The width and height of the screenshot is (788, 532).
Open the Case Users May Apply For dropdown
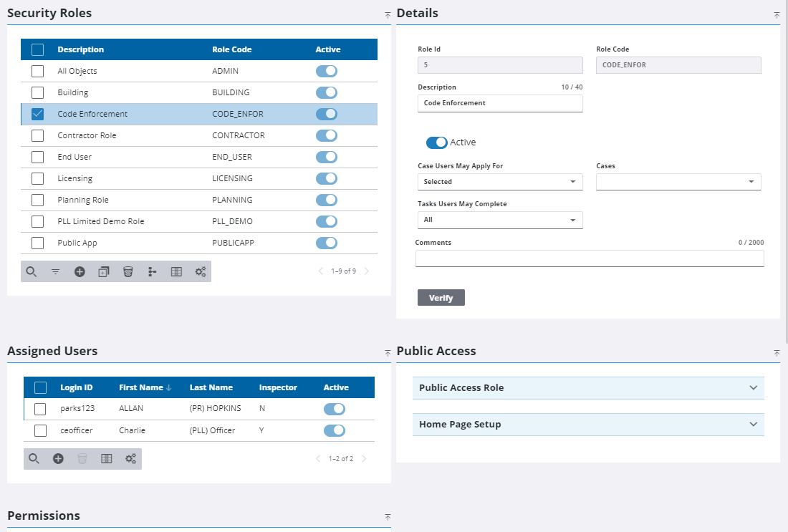pyautogui.click(x=500, y=182)
